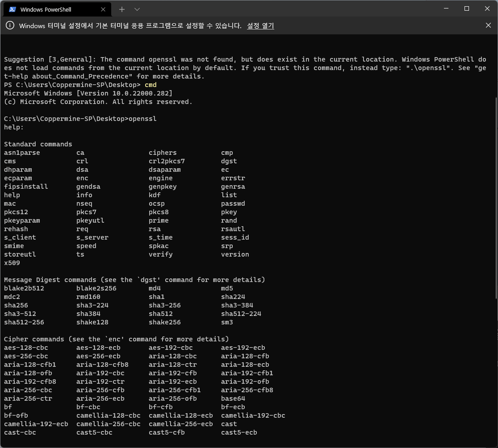The width and height of the screenshot is (498, 448).
Task: Click the 'sha512-224' digest text
Action: coord(241,314)
